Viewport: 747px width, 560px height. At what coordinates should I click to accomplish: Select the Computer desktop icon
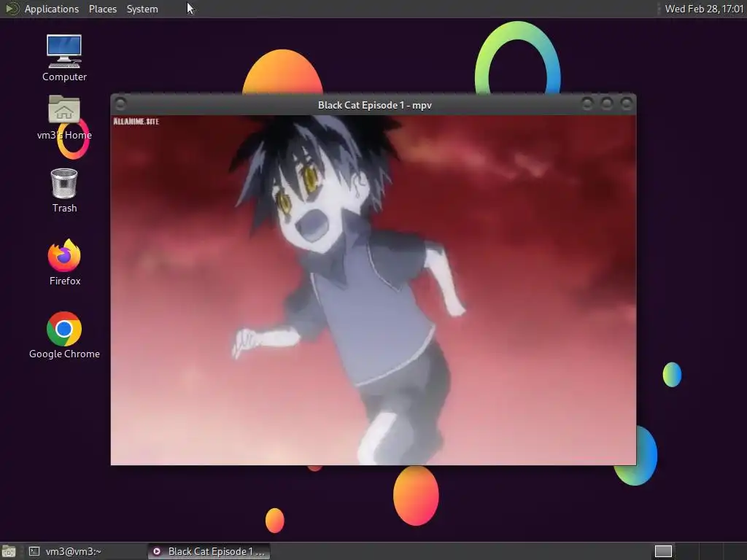(64, 58)
